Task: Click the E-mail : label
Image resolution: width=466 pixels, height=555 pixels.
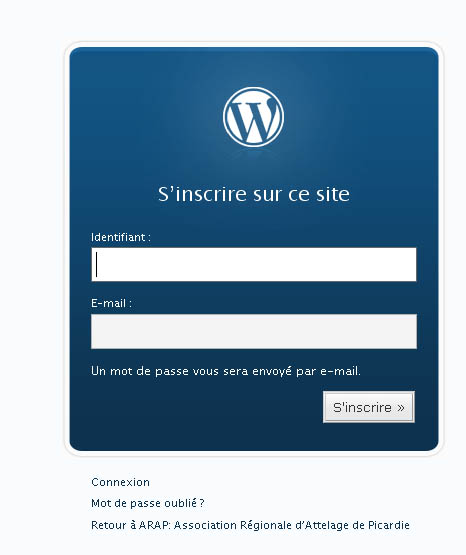Action: 111,303
